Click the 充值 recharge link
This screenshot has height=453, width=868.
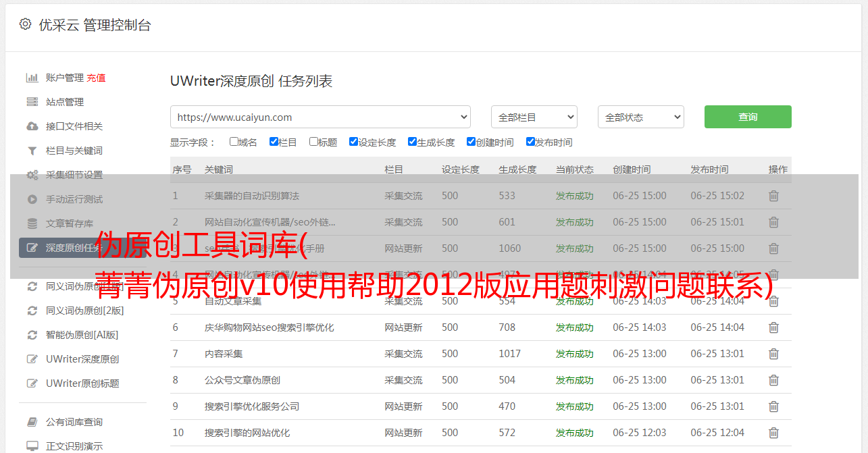coord(96,78)
